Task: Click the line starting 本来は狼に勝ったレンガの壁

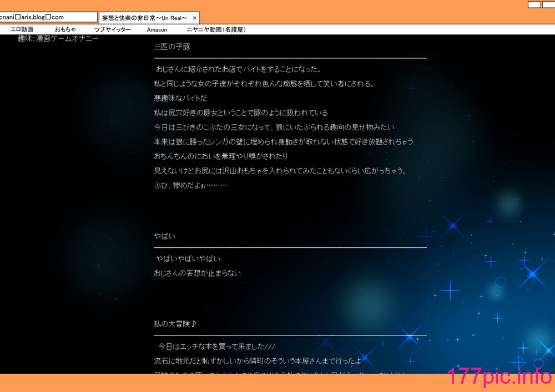Action: point(284,142)
